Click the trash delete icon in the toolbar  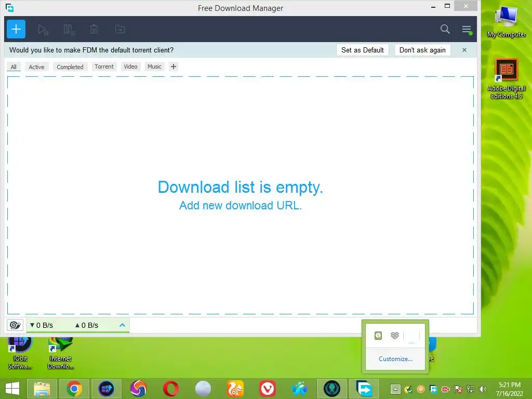(94, 30)
